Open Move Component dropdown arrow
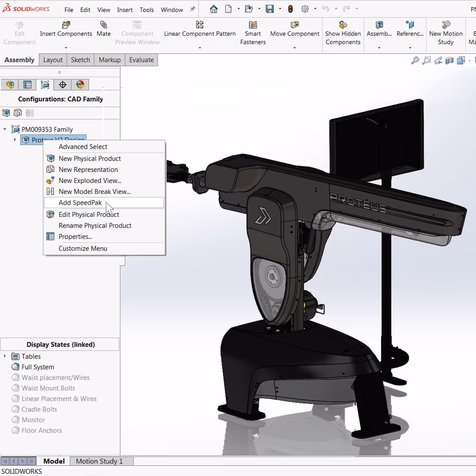Image resolution: width=476 pixels, height=476 pixels. [294, 48]
